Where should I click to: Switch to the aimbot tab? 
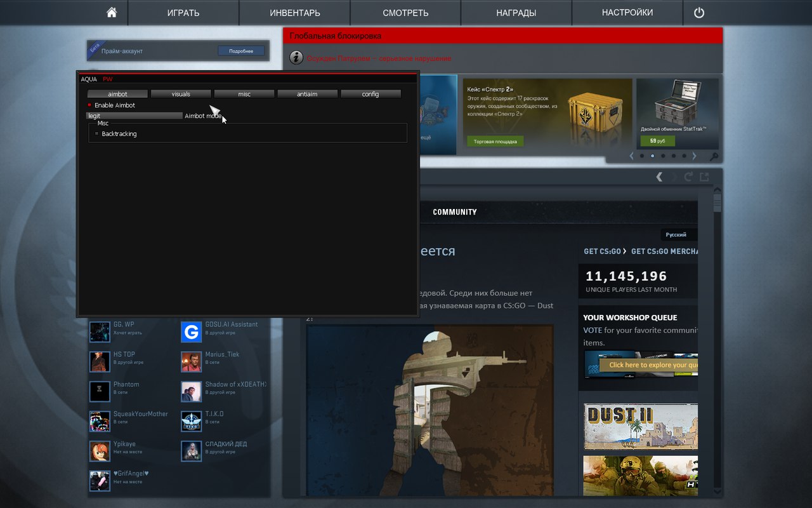coord(117,94)
